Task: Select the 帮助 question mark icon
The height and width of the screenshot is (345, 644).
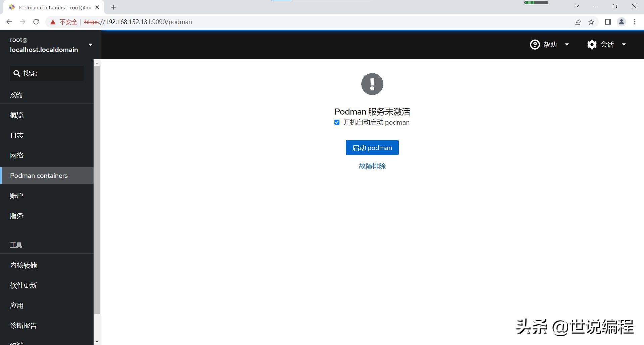Action: tap(535, 44)
